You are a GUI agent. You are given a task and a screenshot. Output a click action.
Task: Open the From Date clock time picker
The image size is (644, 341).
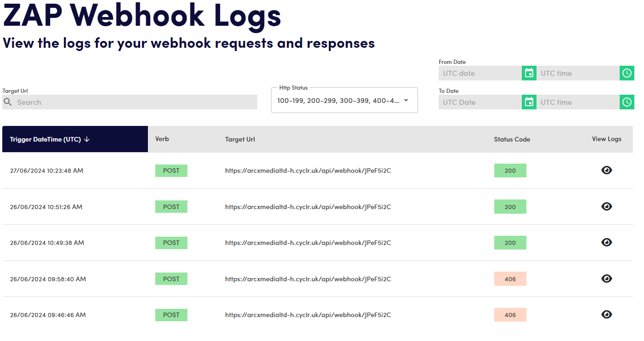(627, 73)
